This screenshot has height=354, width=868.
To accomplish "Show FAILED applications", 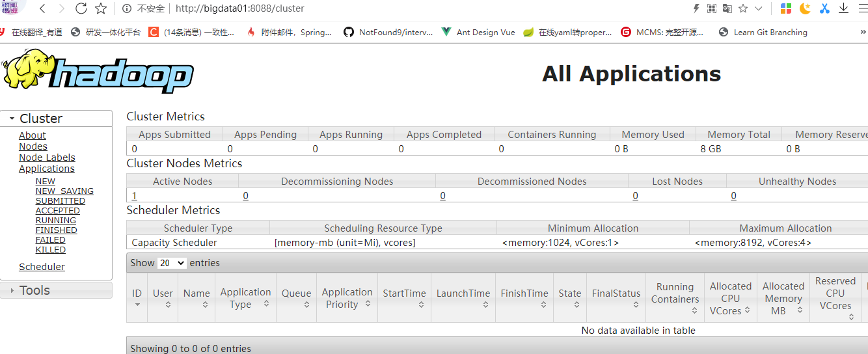I will 51,240.
